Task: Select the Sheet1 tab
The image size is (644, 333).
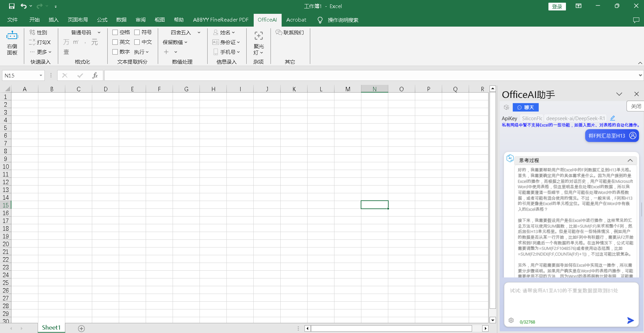Action: pyautogui.click(x=51, y=328)
